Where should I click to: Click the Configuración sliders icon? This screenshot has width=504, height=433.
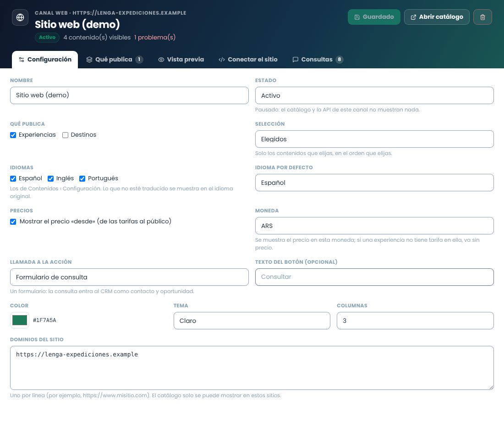[22, 60]
